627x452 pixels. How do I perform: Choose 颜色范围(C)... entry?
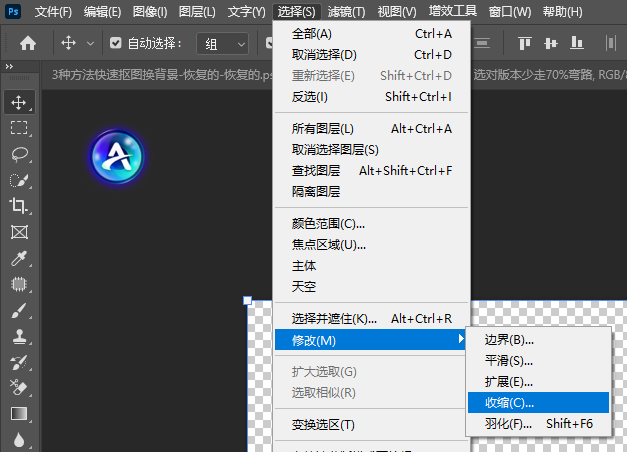tap(371, 224)
